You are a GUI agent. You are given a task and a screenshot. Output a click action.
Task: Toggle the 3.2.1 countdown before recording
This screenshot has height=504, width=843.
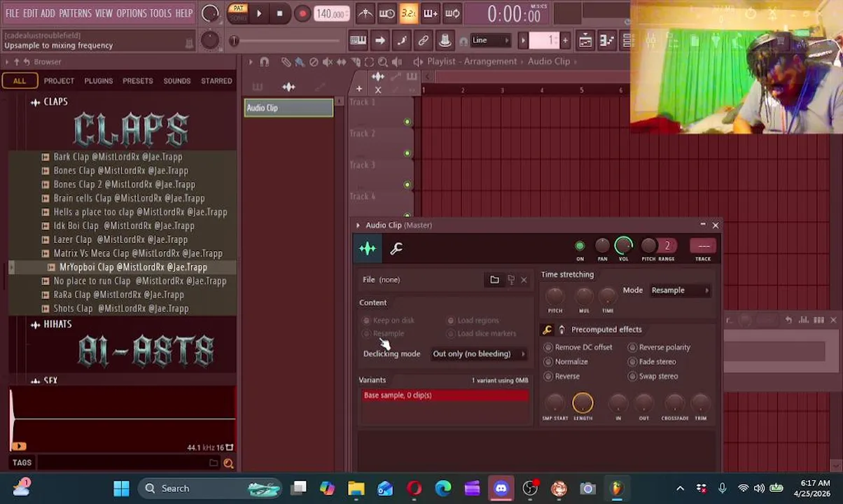click(x=408, y=13)
